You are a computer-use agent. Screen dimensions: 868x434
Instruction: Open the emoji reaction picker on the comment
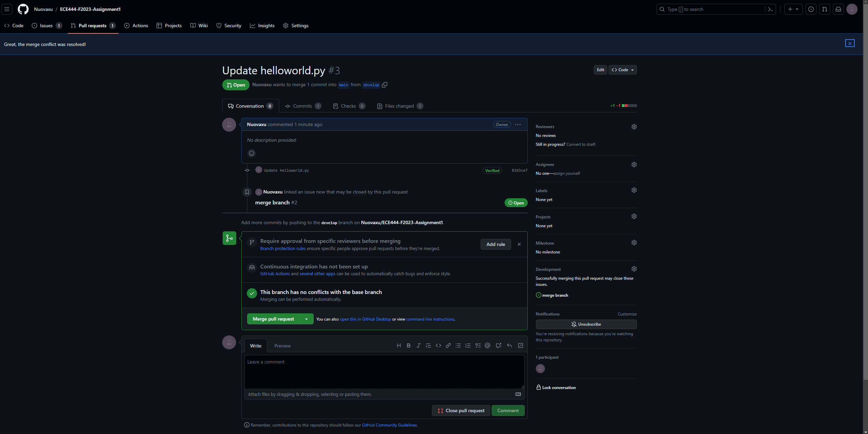click(252, 153)
